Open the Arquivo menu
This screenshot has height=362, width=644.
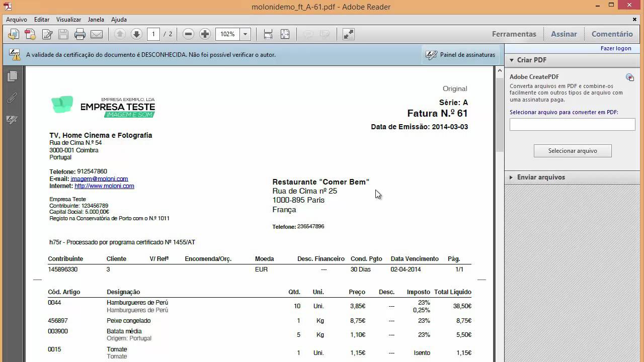coord(17,20)
